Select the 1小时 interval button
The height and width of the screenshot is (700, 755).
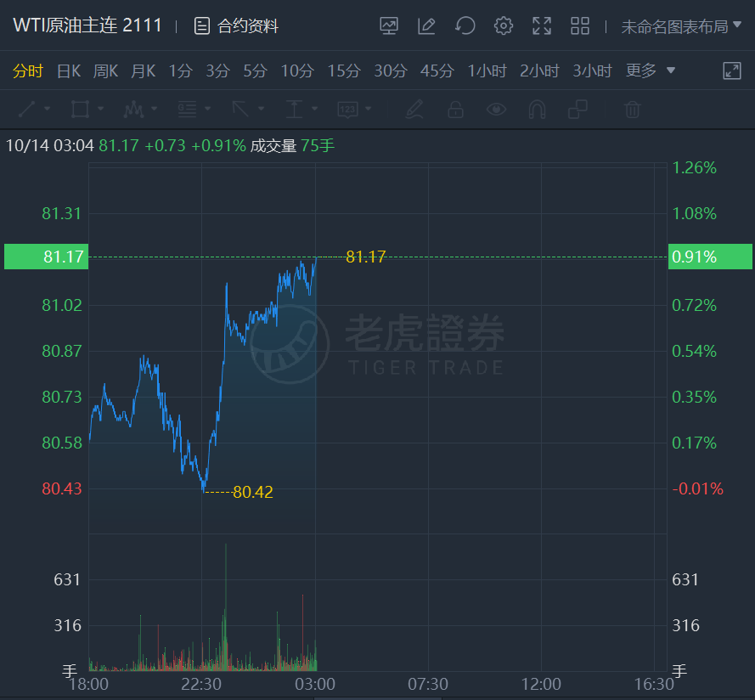coord(487,71)
